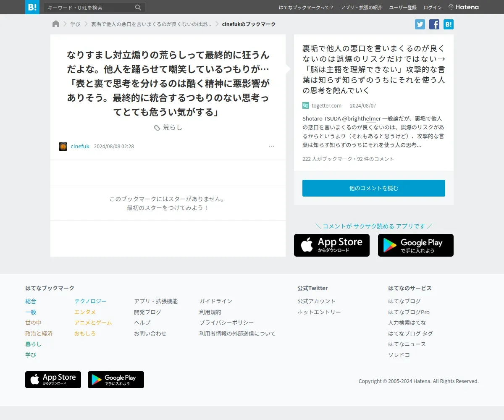Open footer category 総合
This screenshot has width=504, height=420.
(x=31, y=301)
